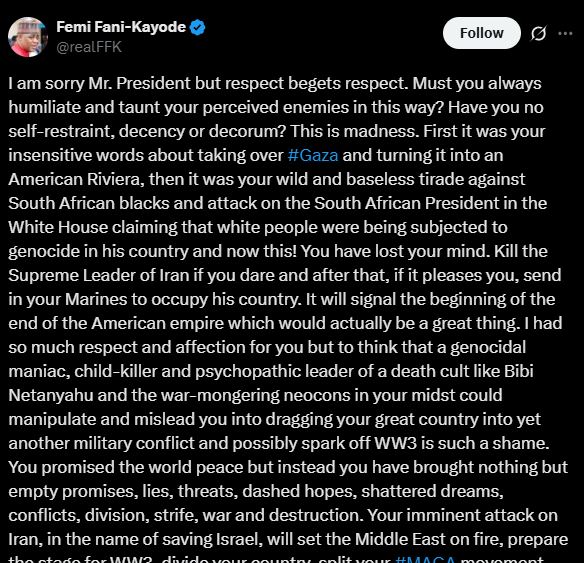Click the blue verified badge

pyautogui.click(x=197, y=27)
